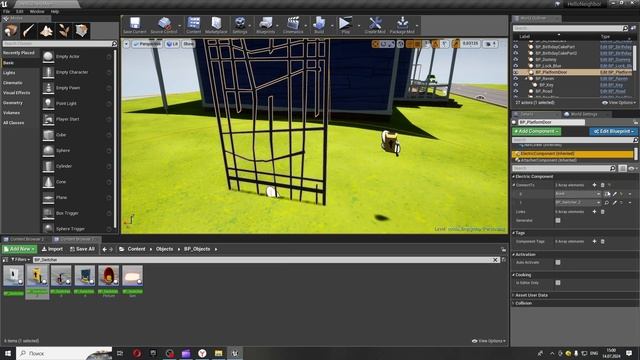Select the Landscape mode icon
640x360 pixels.
pos(46,31)
